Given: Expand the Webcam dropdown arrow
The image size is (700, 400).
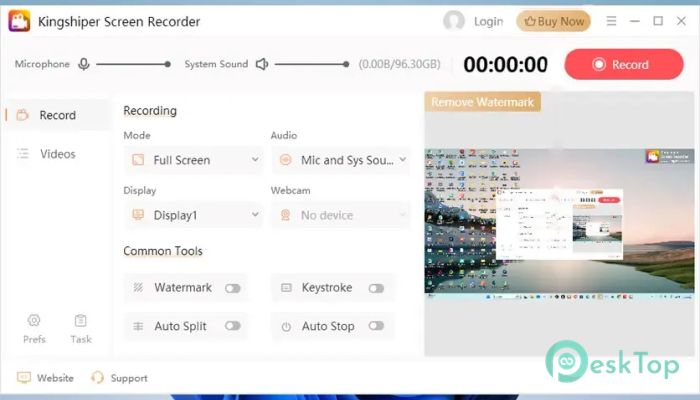Looking at the screenshot, I should pyautogui.click(x=403, y=214).
